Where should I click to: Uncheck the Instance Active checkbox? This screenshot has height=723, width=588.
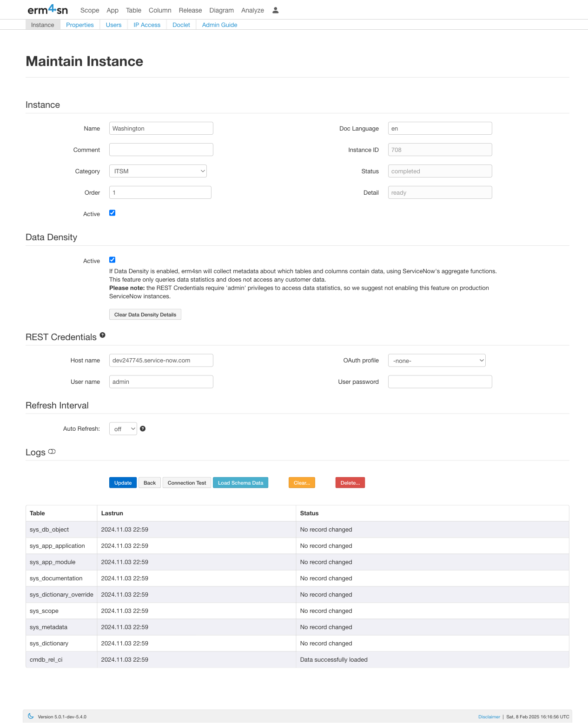pos(112,213)
